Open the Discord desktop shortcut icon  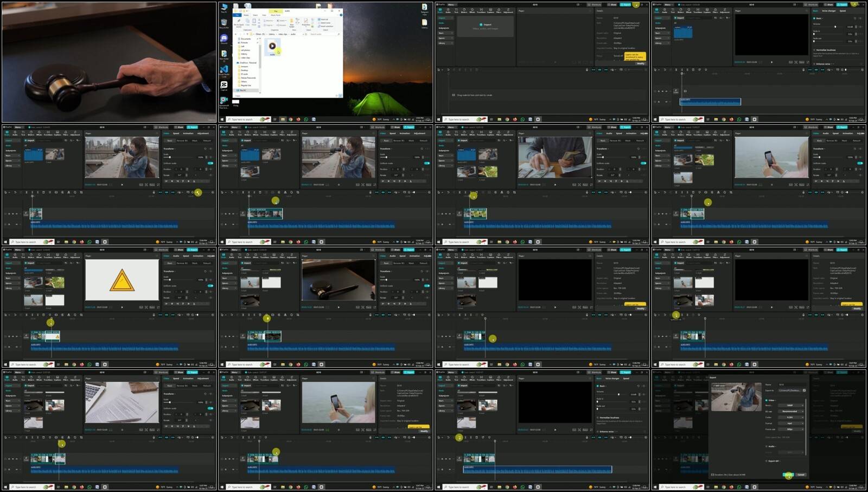click(x=224, y=38)
